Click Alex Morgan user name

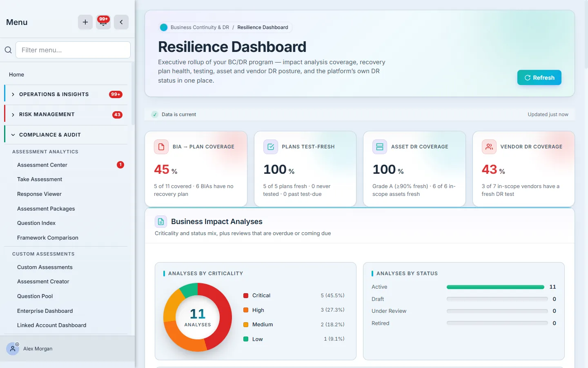pos(38,349)
